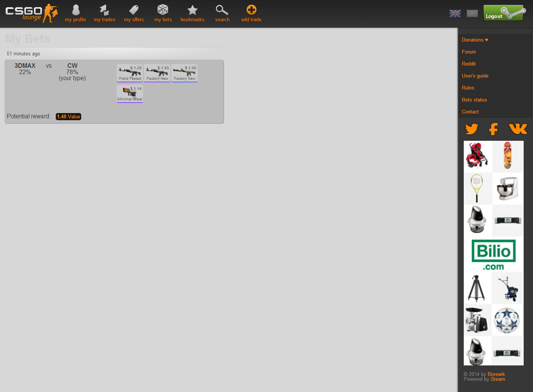Click the tennis racket ad image
This screenshot has height=392, width=533.
click(477, 188)
